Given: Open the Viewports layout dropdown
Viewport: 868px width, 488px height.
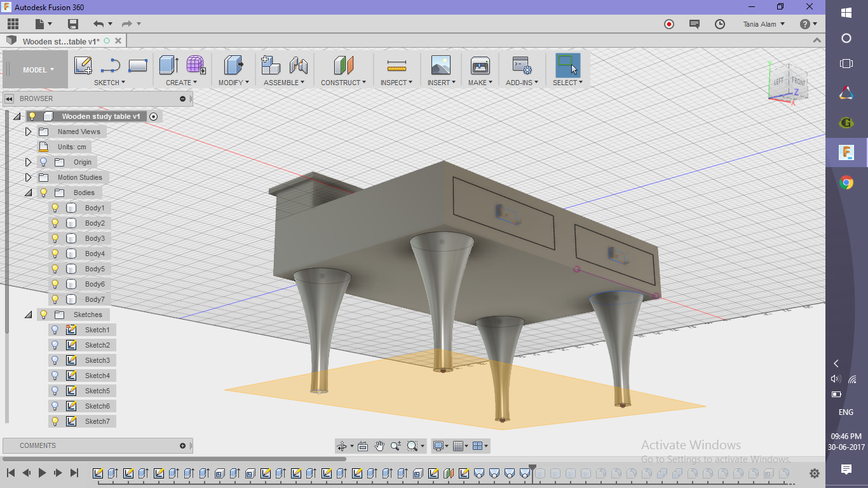Looking at the screenshot, I should click(x=481, y=446).
